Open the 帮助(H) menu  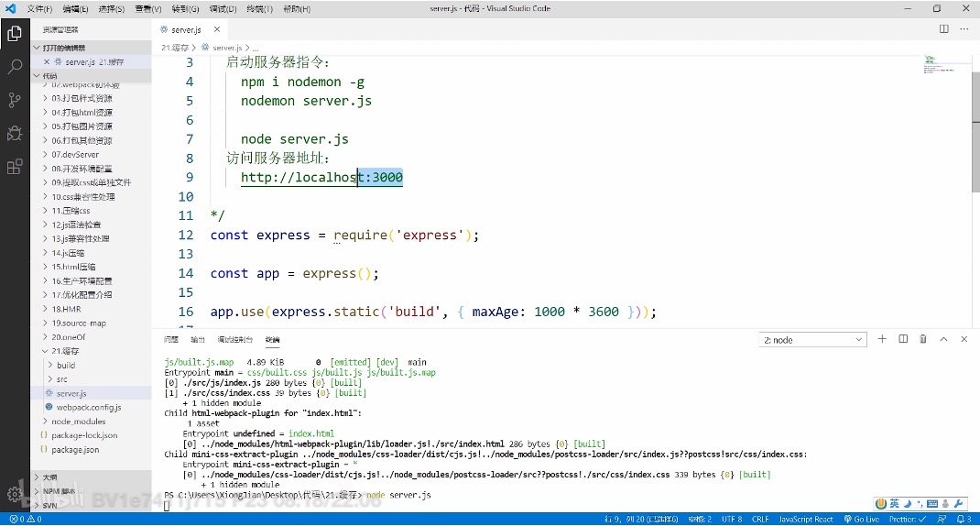(x=296, y=9)
